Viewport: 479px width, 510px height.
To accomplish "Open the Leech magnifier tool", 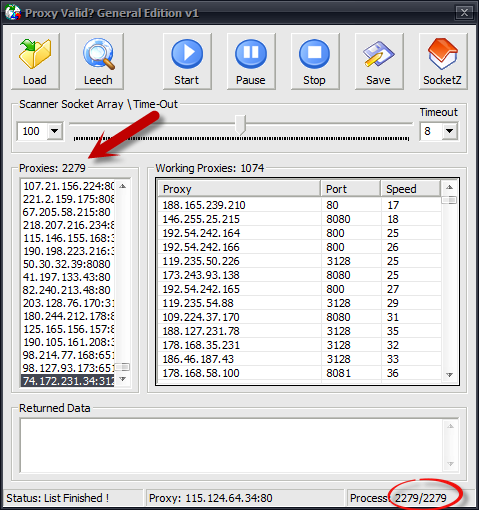I will (99, 61).
